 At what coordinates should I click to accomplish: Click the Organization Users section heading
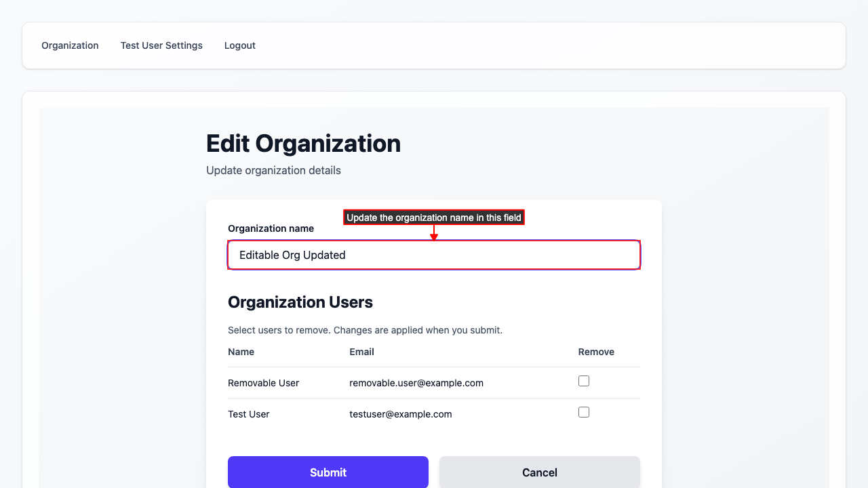click(300, 302)
